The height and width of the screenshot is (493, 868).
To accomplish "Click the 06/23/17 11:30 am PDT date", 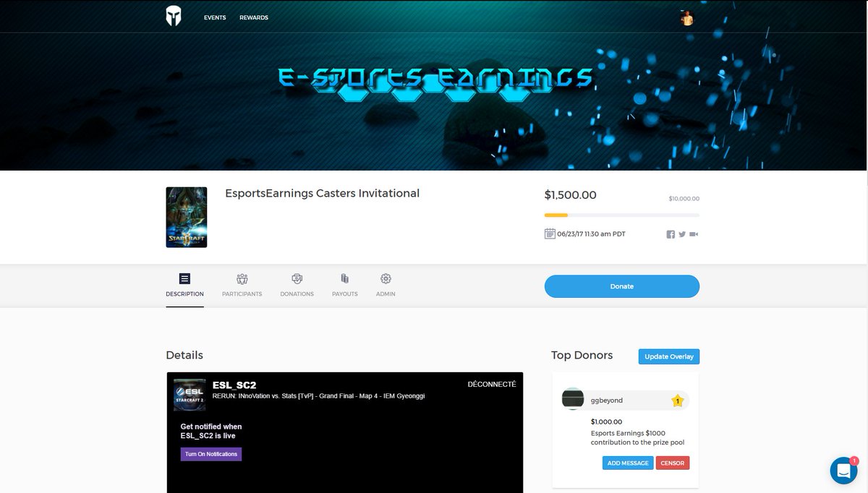I will [x=592, y=234].
